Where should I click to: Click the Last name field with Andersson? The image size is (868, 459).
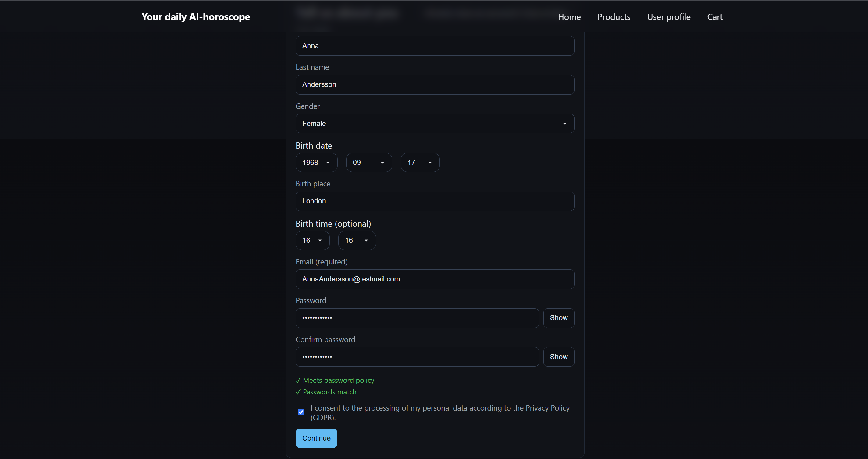[434, 85]
